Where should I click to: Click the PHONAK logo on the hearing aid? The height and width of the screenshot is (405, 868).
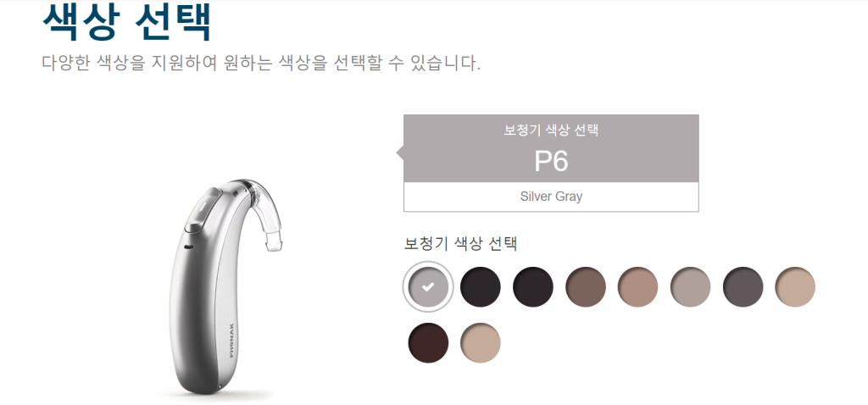tap(231, 341)
